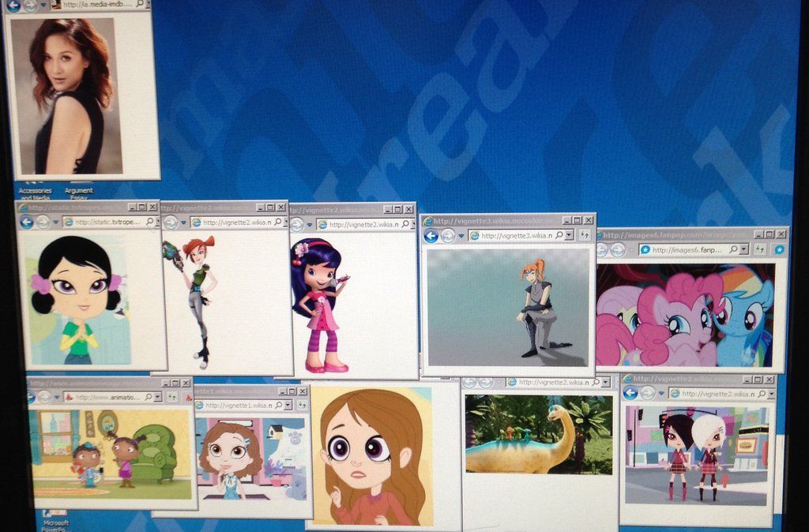Go back in the static.tvtropes window
The image size is (809, 532).
[x=26, y=222]
